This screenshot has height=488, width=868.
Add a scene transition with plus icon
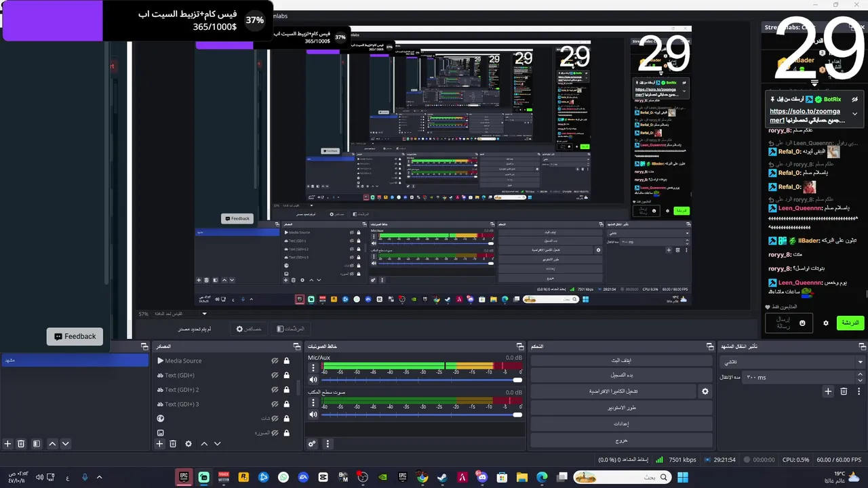tap(828, 391)
